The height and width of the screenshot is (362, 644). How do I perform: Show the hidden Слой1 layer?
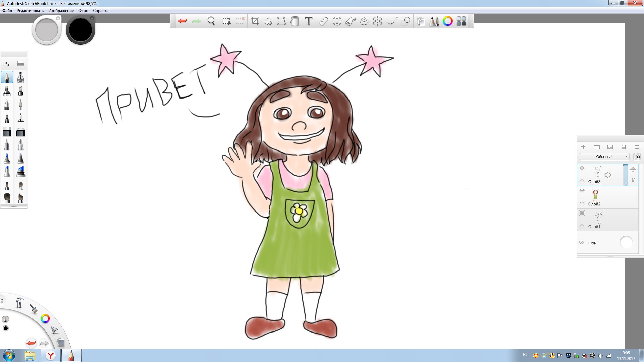[x=582, y=213]
